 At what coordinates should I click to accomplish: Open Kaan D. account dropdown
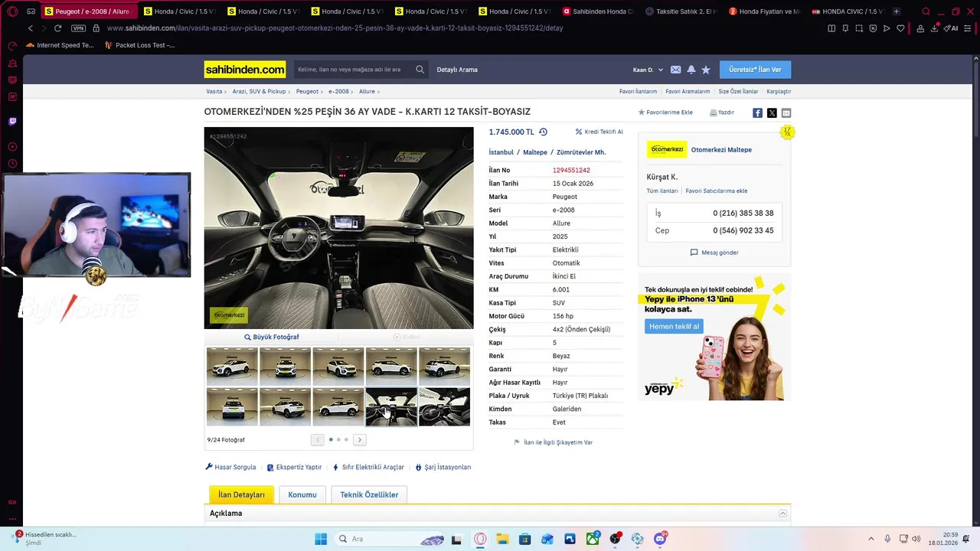pyautogui.click(x=648, y=70)
